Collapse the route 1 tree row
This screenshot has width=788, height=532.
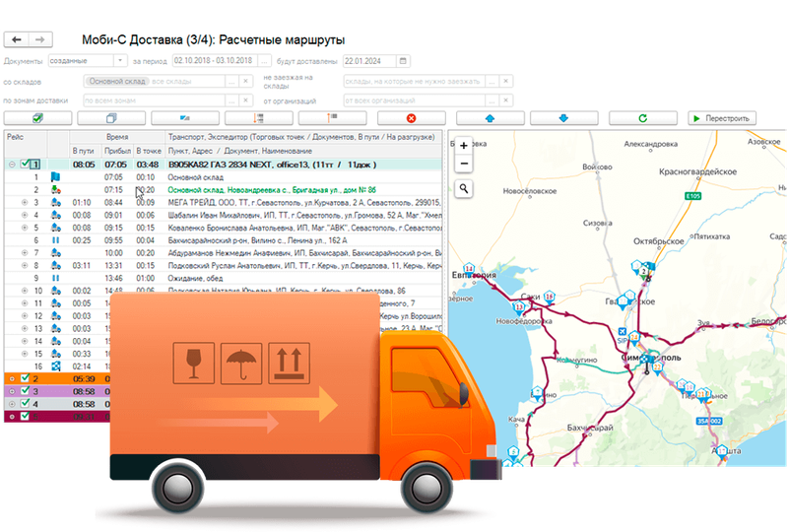point(12,165)
